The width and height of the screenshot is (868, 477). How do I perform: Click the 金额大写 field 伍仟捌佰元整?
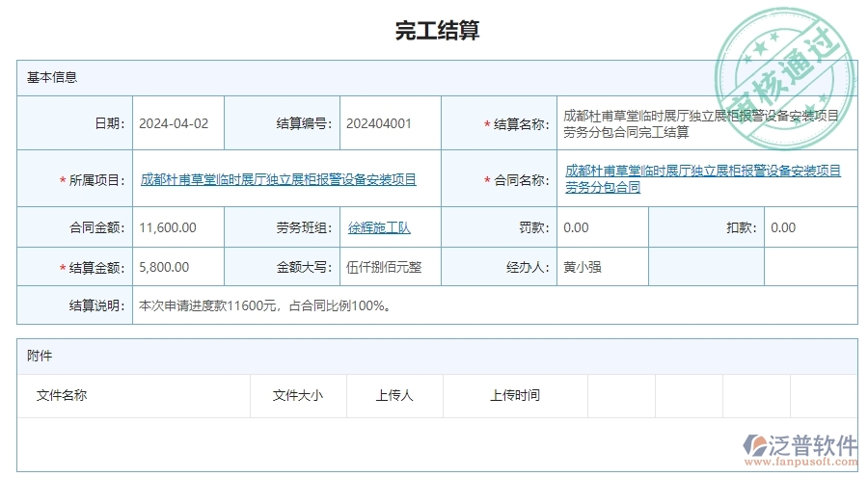tap(384, 267)
